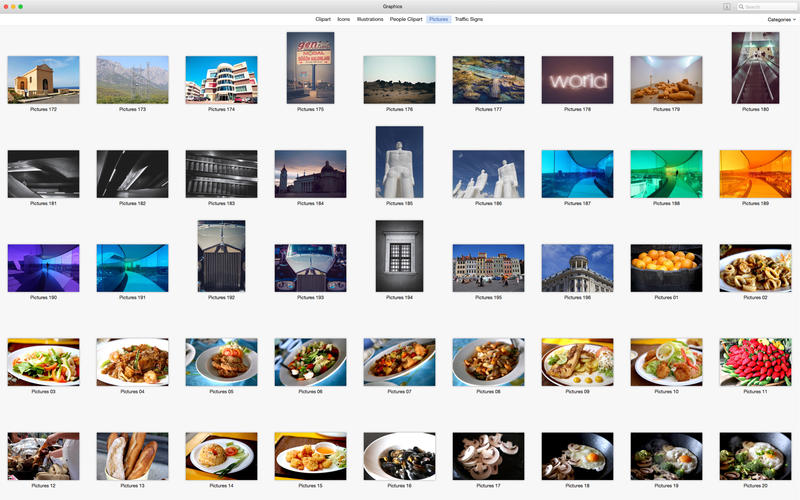Select black-and-white thumbnail Pictures 181
Image resolution: width=800 pixels, height=500 pixels.
coord(43,174)
